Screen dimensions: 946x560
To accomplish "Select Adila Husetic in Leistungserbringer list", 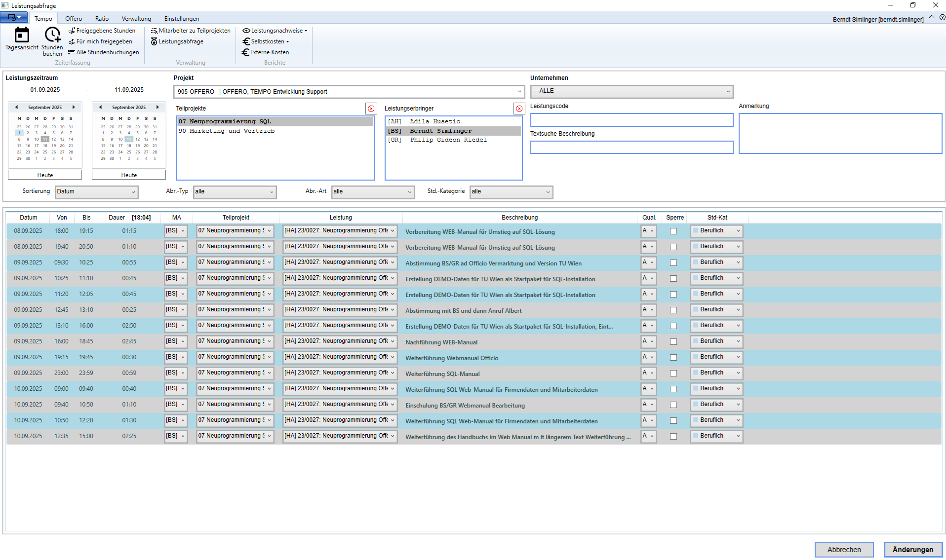I will click(x=453, y=121).
